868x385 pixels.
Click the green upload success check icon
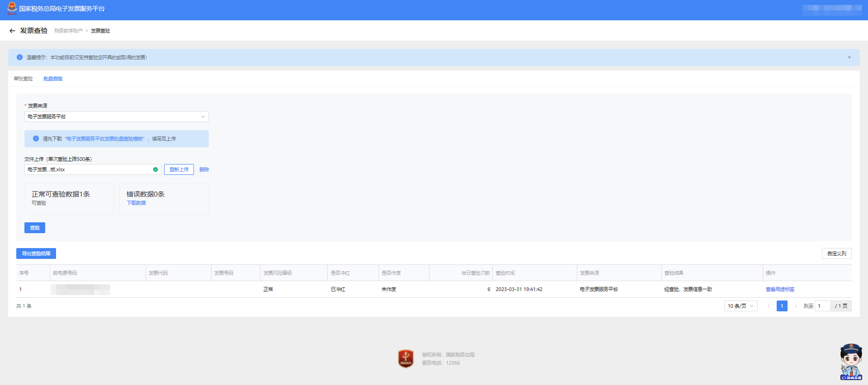156,169
